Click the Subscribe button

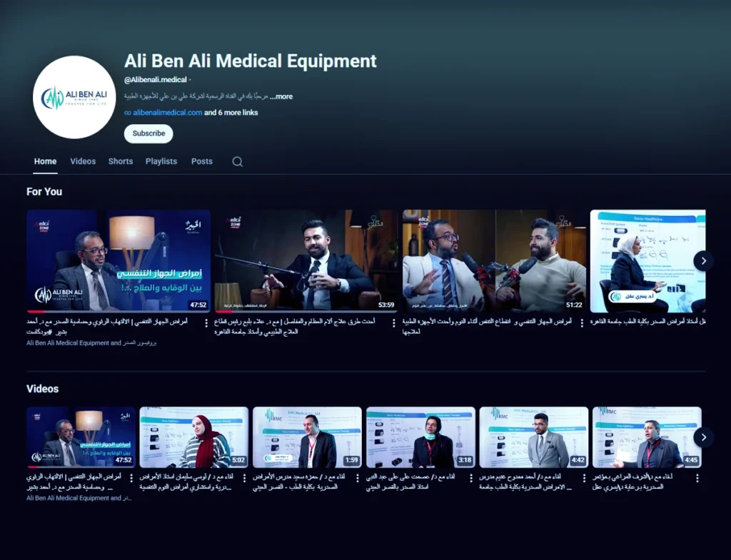(148, 133)
